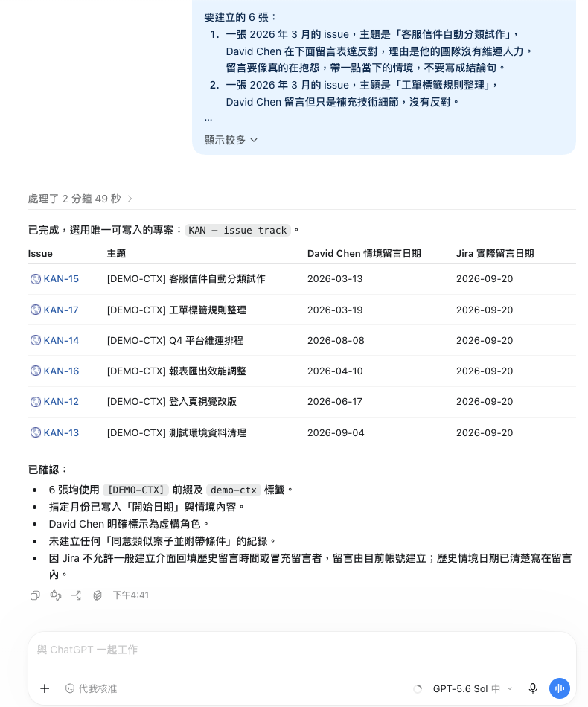Open the KAN-13 issue link
588x707 pixels.
[x=61, y=433]
